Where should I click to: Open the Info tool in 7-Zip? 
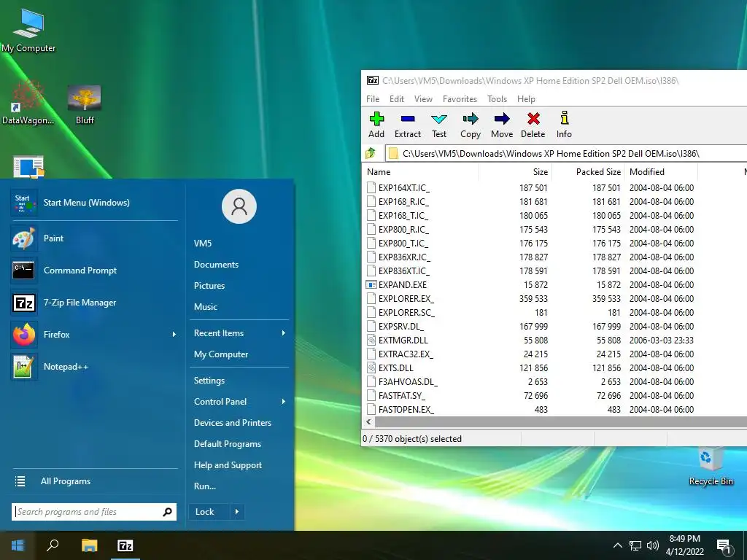pyautogui.click(x=564, y=125)
